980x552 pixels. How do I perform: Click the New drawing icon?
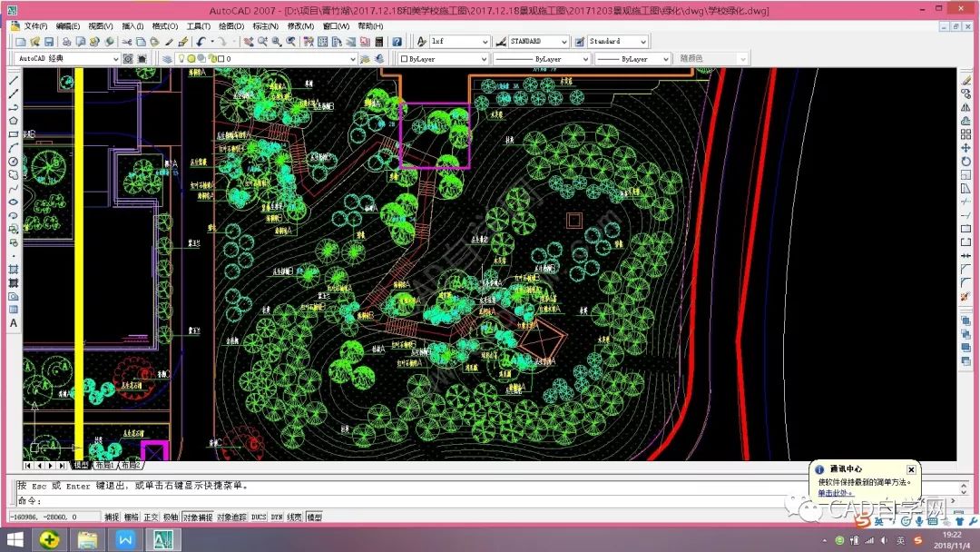pyautogui.click(x=21, y=42)
